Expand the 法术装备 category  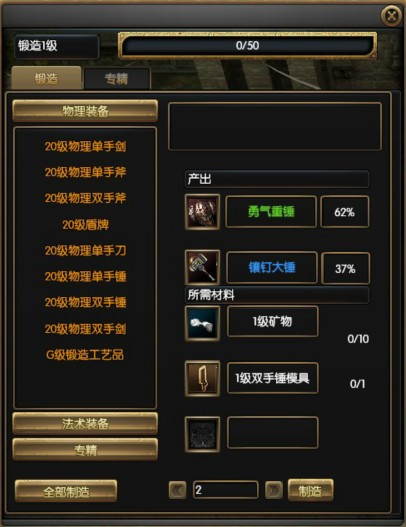[85, 423]
